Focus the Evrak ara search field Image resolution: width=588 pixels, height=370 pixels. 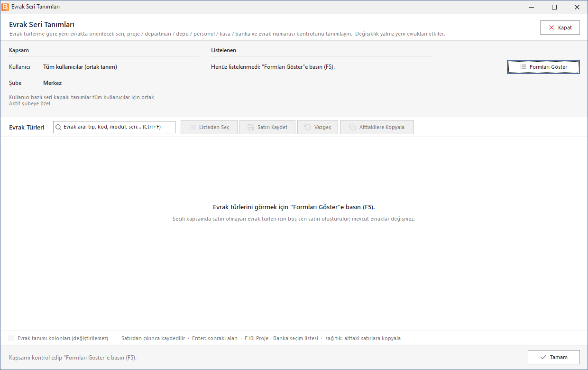coord(114,127)
